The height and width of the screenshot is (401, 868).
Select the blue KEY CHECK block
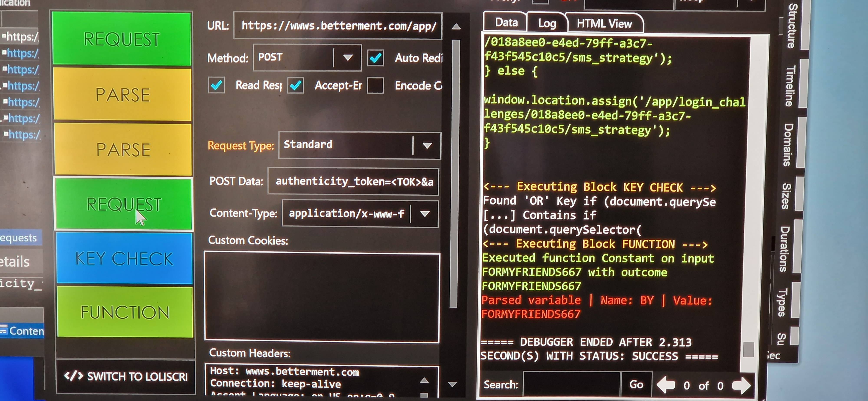pyautogui.click(x=124, y=258)
